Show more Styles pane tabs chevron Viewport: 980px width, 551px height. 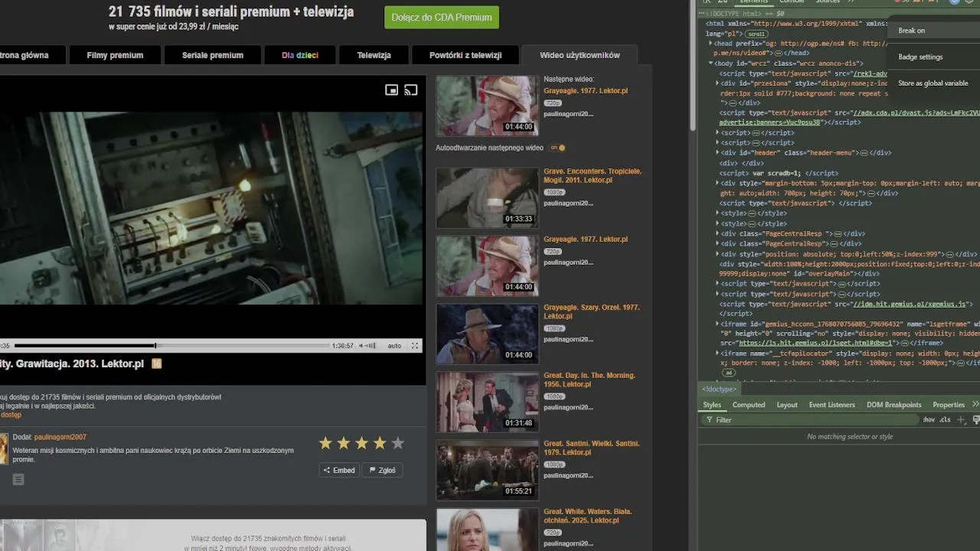(x=975, y=404)
